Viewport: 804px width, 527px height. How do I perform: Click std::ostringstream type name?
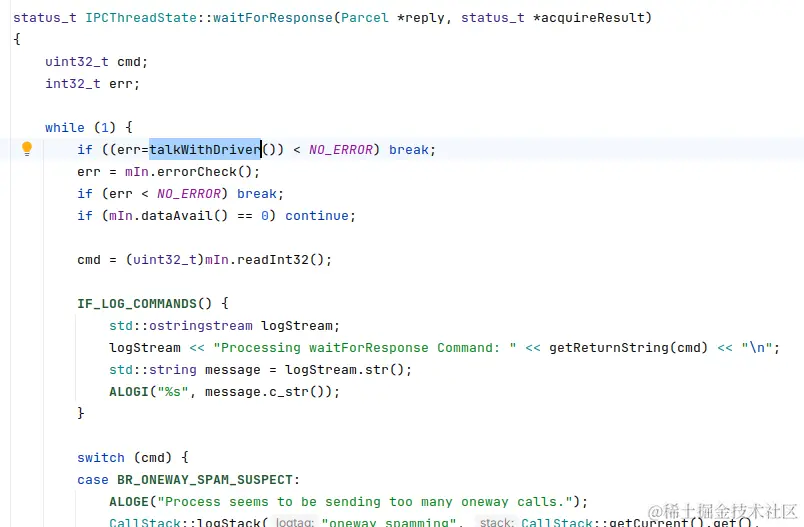180,326
